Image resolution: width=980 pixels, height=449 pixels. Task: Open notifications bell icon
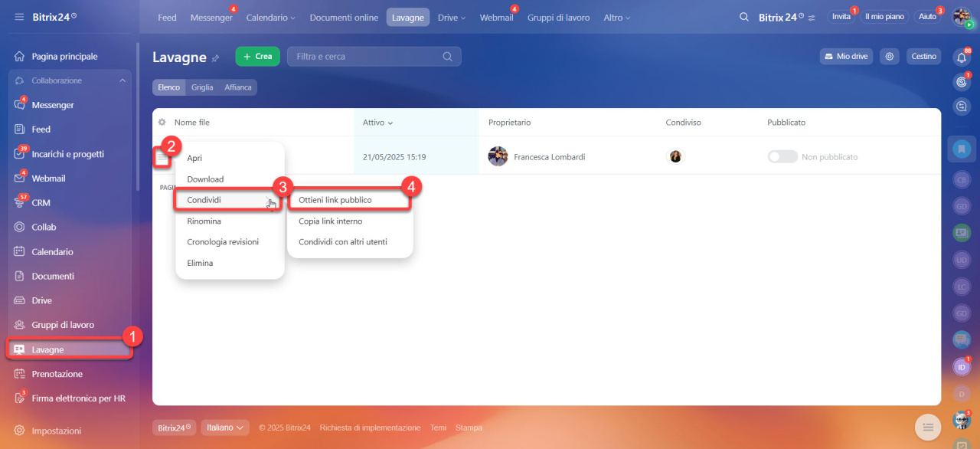(x=962, y=57)
